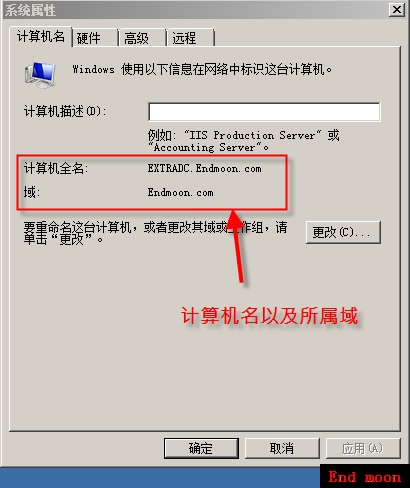Screen dimensions: 410x488
Task: Click the 计算机描述(D) label
Action: [x=65, y=111]
